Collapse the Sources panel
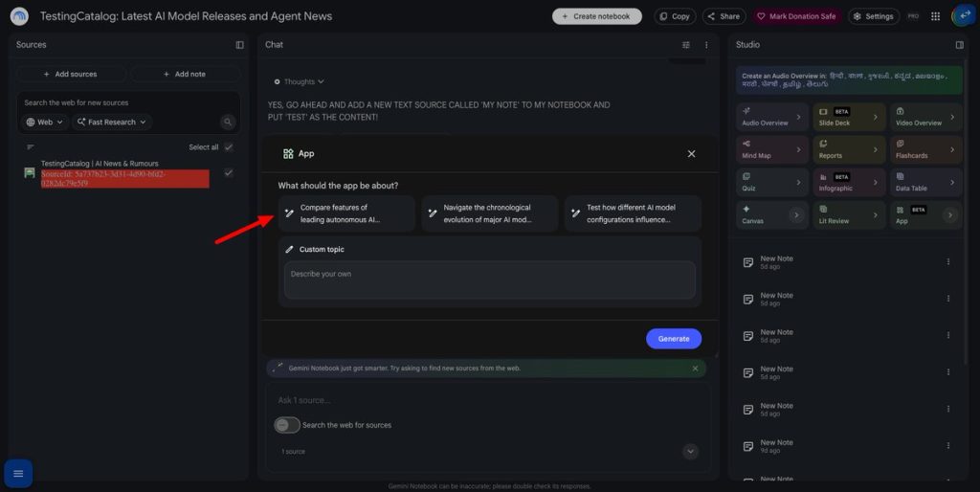Screen dimensions: 980x492 coord(239,45)
